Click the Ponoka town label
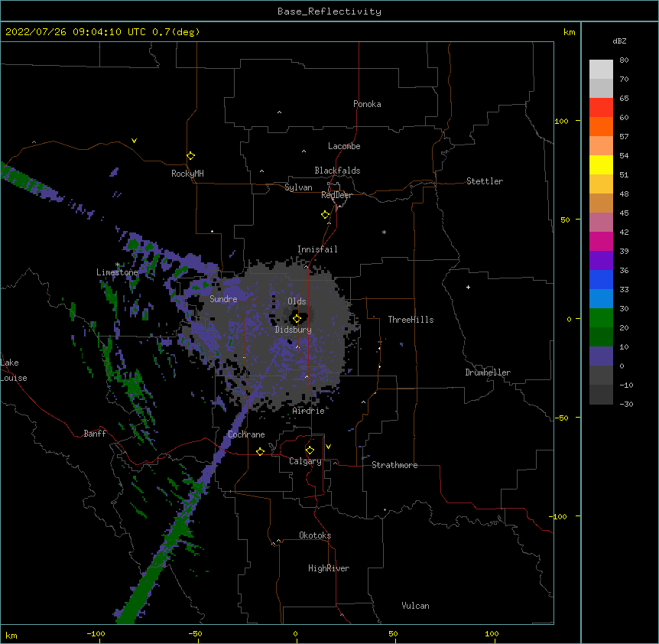659x644 pixels. click(x=367, y=104)
